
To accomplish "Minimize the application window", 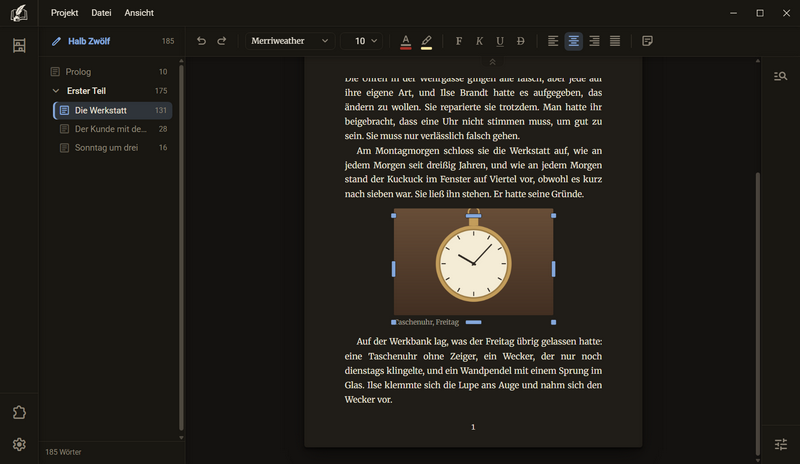I will pos(733,13).
